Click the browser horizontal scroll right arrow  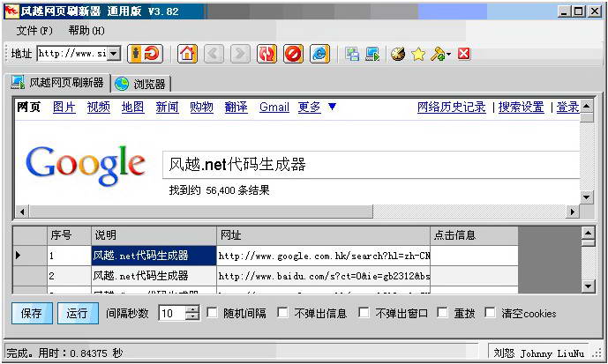[573, 212]
